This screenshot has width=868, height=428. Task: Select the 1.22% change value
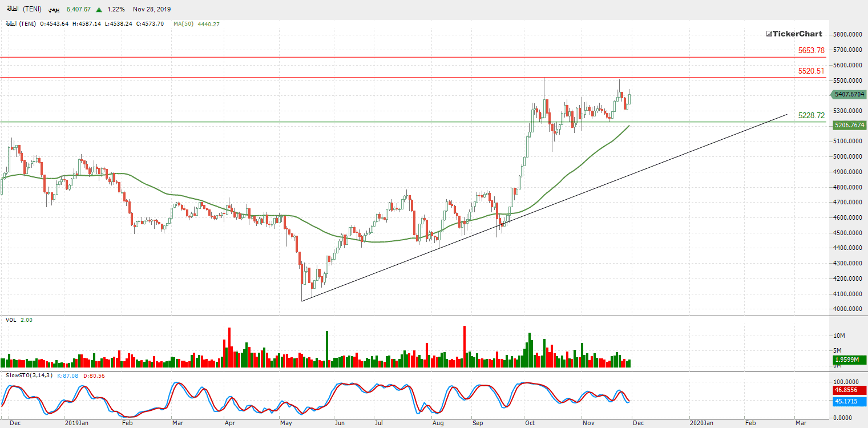coord(116,10)
